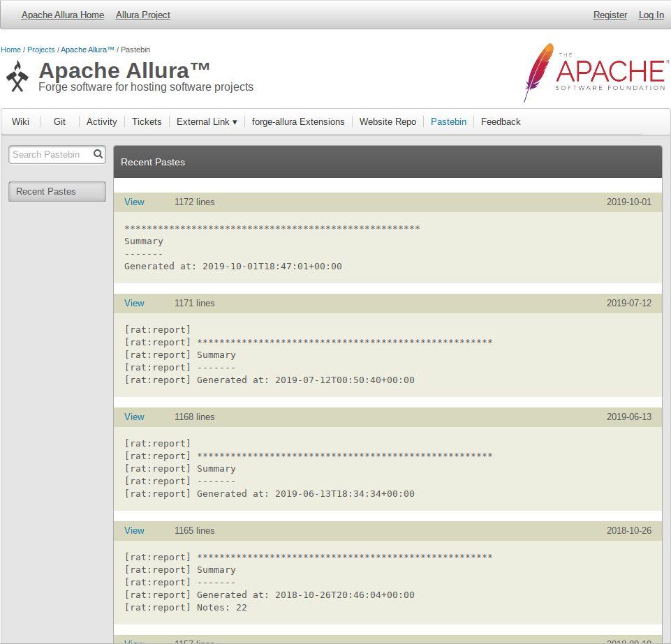
Task: Open Apache Allura™ breadcrumb link
Action: [87, 50]
